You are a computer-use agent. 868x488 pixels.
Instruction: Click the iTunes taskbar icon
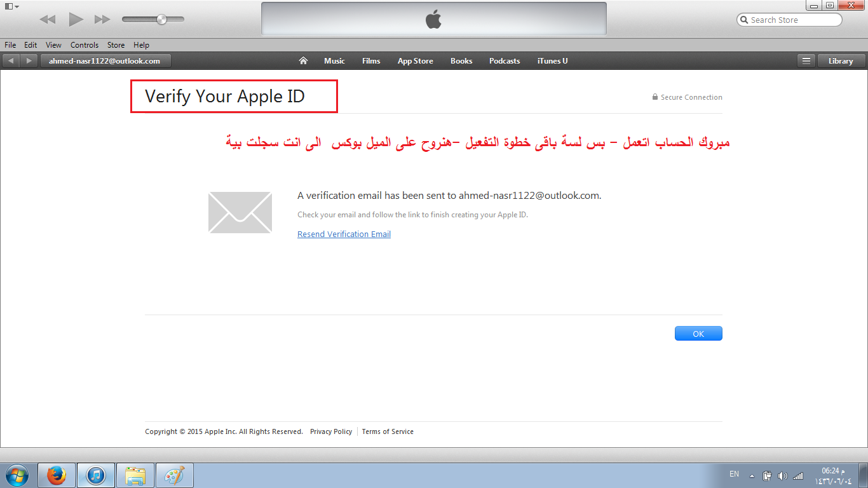click(x=96, y=475)
